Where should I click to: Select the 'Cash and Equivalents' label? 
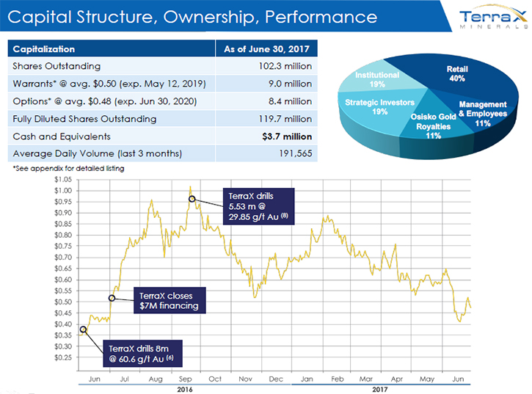62,136
